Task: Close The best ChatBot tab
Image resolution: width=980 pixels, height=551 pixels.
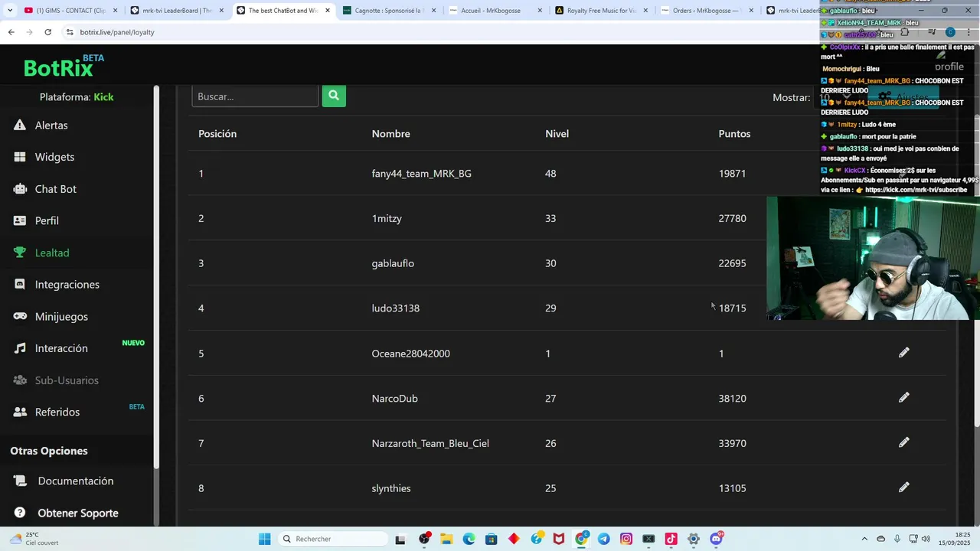Action: pos(328,11)
